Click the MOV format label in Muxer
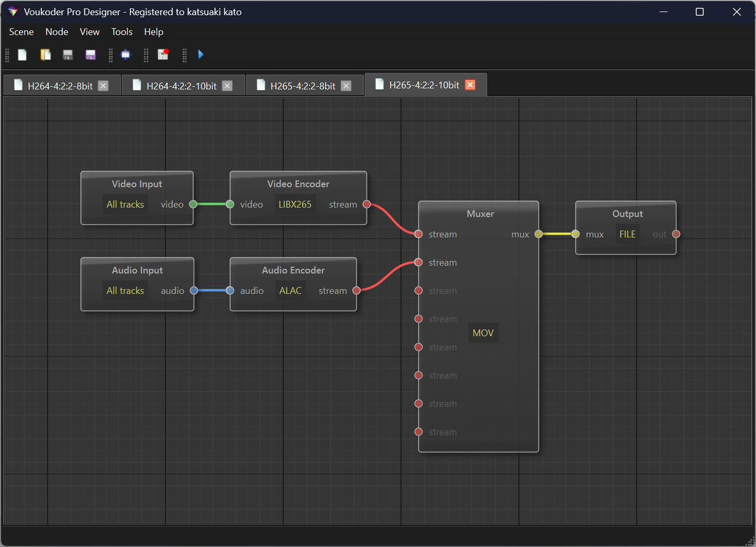 click(x=483, y=333)
